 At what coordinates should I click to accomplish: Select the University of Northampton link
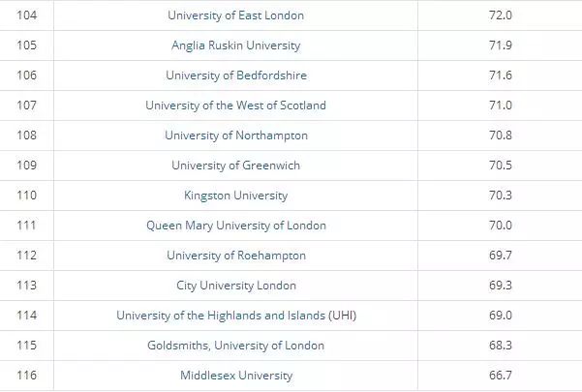tap(236, 136)
